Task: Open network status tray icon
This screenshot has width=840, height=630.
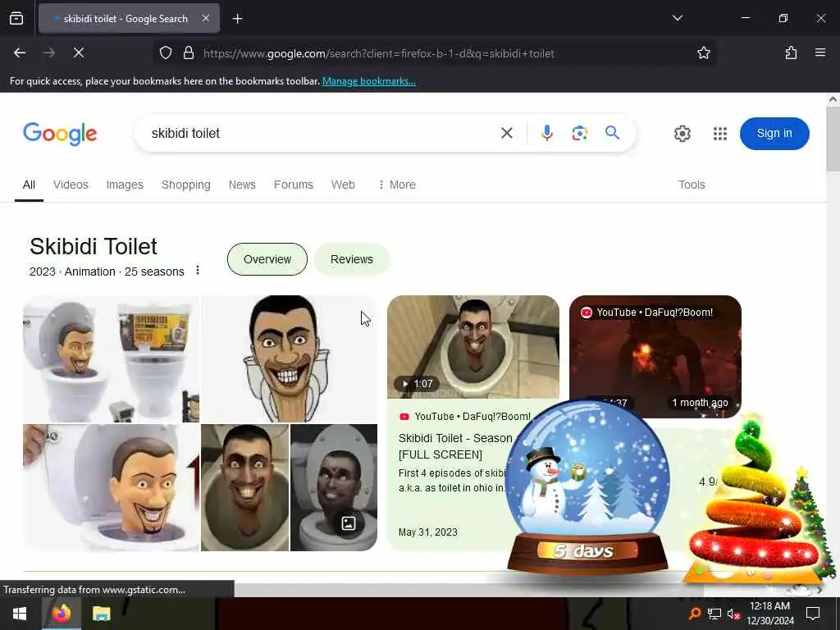Action: tap(714, 614)
